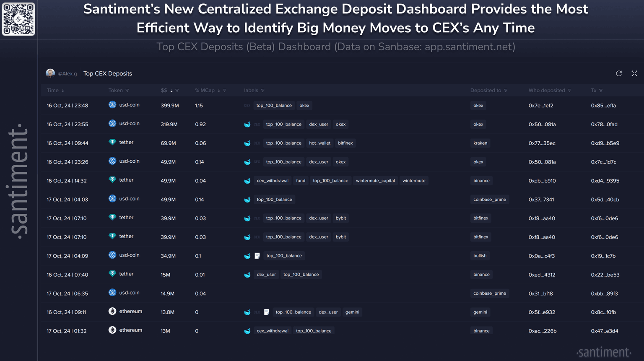This screenshot has height=361, width=644.
Task: Click the hot_wallet label tag
Action: tap(319, 143)
